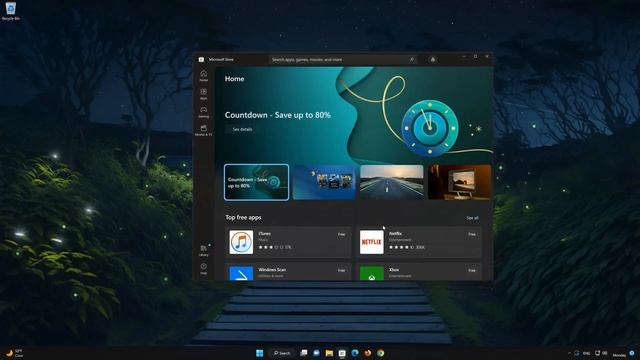Click Free button for Xbox
Image resolution: width=640 pixels, height=360 pixels.
coord(472,270)
